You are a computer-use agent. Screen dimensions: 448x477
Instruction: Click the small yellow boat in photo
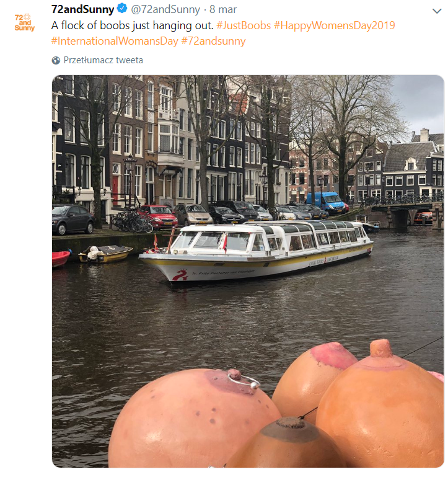click(x=105, y=253)
